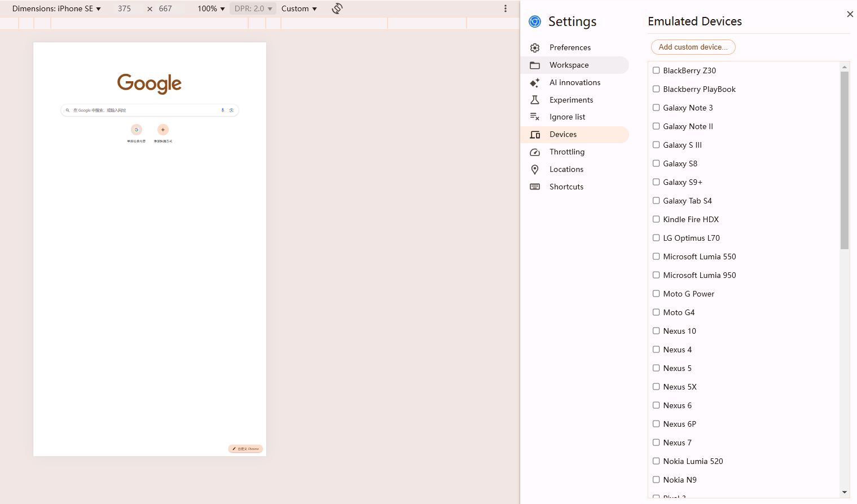Click the Galaxy S9+ label
Image resolution: width=857 pixels, height=504 pixels.
pos(683,182)
